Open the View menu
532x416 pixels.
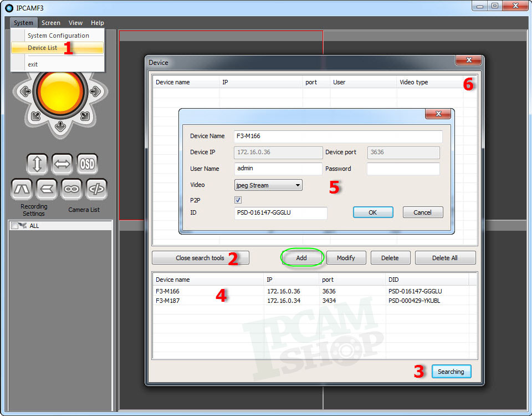pos(76,23)
